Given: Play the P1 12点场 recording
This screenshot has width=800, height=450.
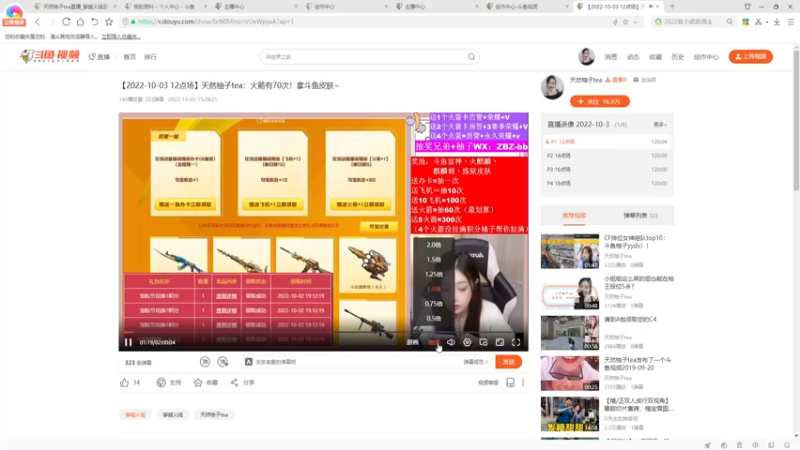Looking at the screenshot, I should 607,142.
